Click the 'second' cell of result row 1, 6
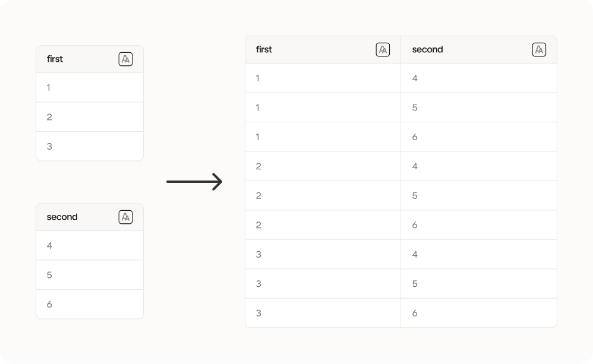Screen dimensions: 593x364 tap(479, 137)
